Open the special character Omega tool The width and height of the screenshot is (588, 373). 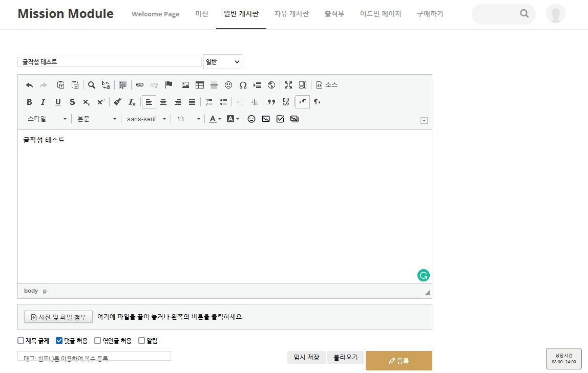click(x=243, y=85)
